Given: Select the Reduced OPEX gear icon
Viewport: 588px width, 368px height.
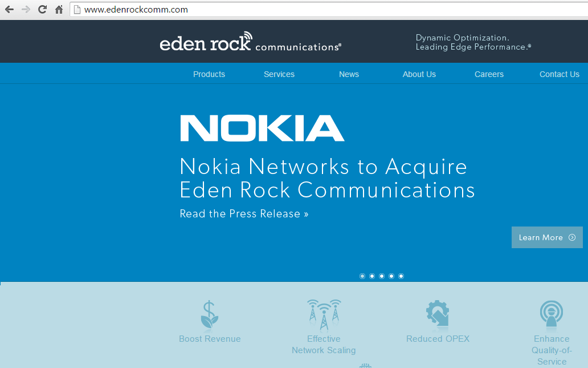Looking at the screenshot, I should [437, 314].
